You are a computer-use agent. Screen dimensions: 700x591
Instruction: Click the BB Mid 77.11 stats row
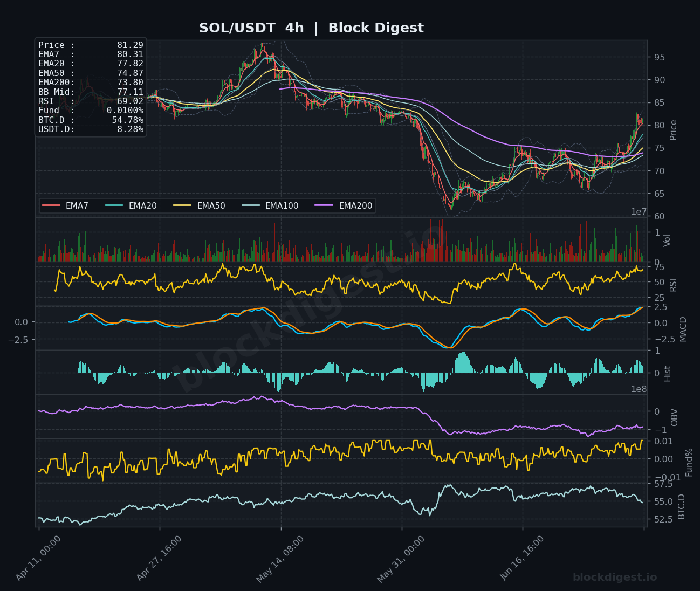(91, 92)
